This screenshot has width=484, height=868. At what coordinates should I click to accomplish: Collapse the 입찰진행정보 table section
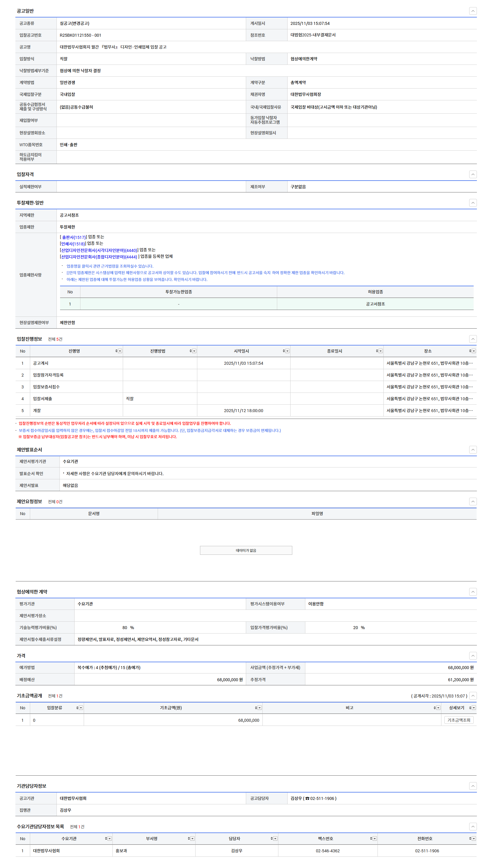tap(472, 339)
